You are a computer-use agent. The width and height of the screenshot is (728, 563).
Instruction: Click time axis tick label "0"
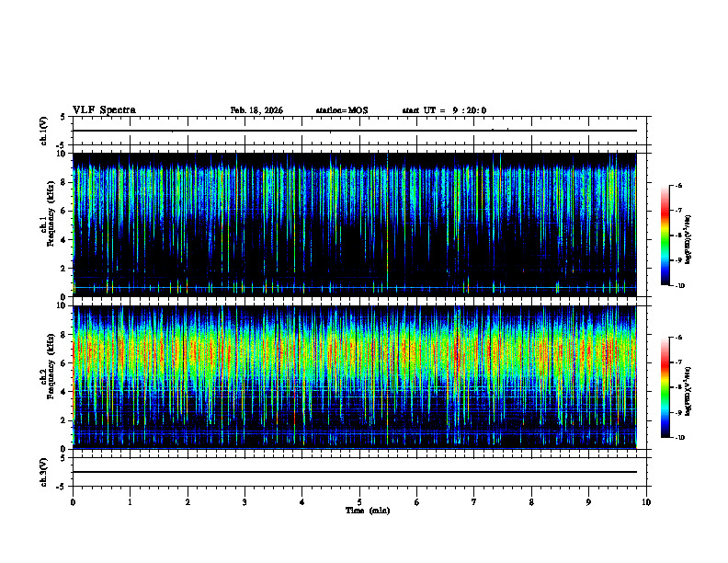coord(73,502)
